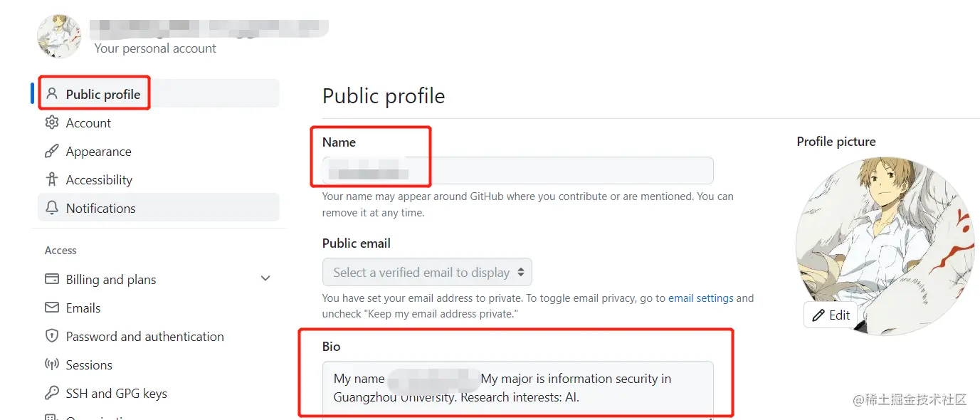Click the envelope icon beside Emails
980x420 pixels.
[x=52, y=308]
